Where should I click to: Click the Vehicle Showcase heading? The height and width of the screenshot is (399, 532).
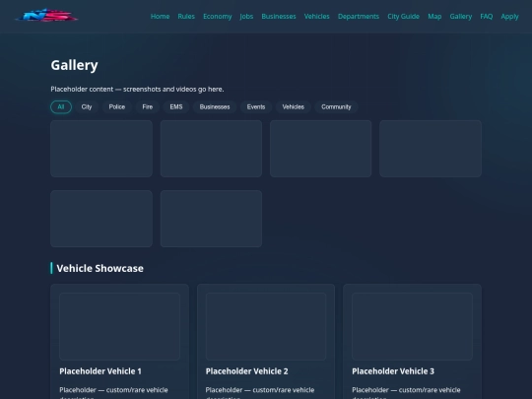click(100, 268)
